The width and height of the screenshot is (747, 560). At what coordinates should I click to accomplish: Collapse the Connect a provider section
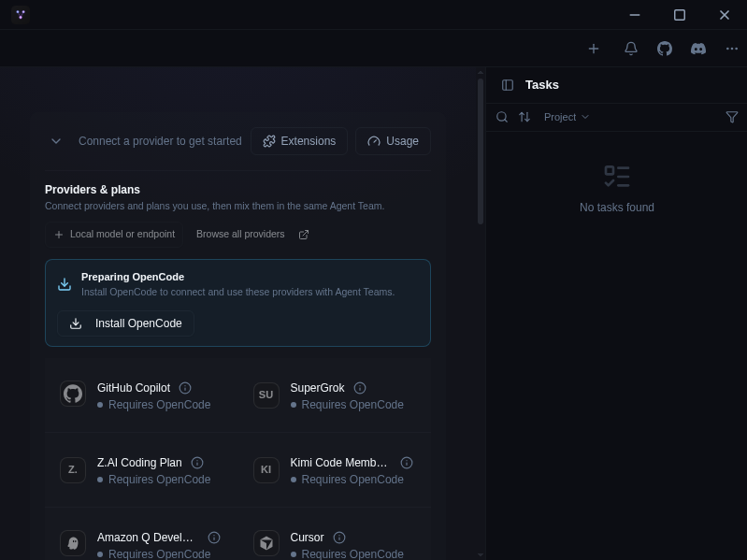tap(56, 141)
